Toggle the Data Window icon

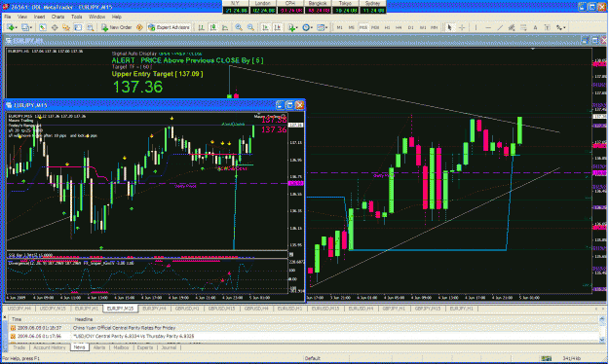55,27
